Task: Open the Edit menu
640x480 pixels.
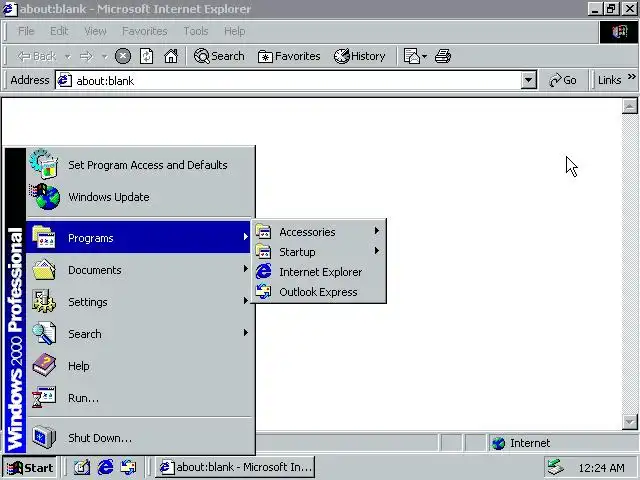Action: (59, 31)
